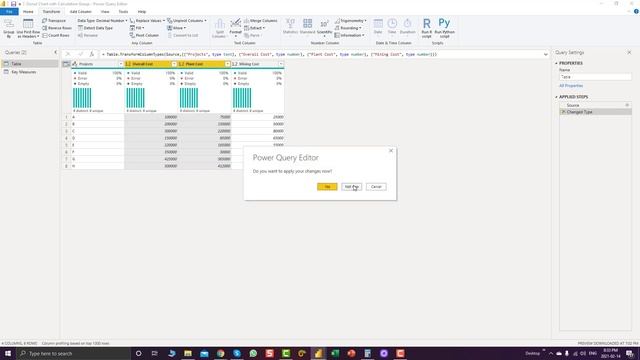
Task: Select the Table query in Queries pane
Action: coord(30,64)
